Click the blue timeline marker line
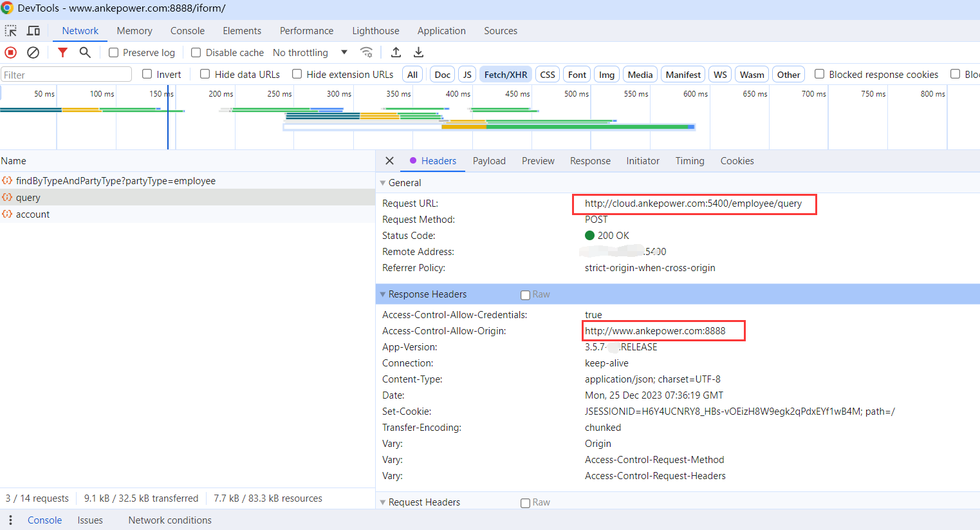 pos(168,122)
